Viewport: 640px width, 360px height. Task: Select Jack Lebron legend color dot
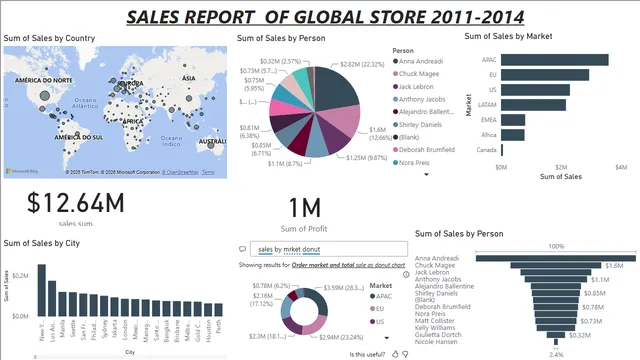click(395, 87)
